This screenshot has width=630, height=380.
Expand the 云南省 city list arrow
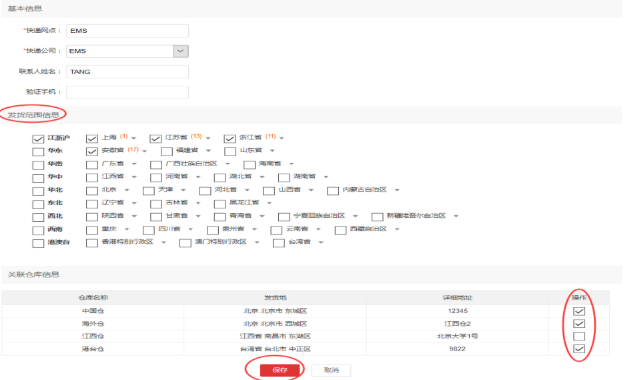click(318, 229)
